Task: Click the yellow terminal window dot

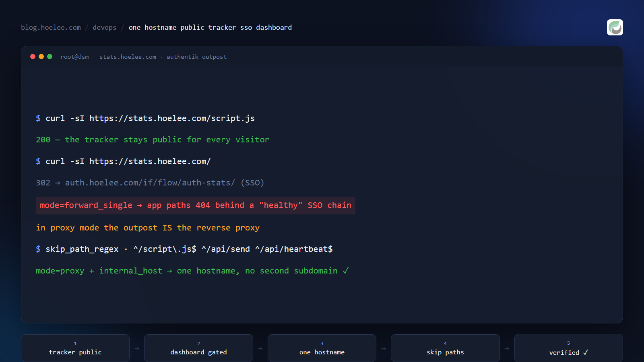Action: tap(41, 57)
